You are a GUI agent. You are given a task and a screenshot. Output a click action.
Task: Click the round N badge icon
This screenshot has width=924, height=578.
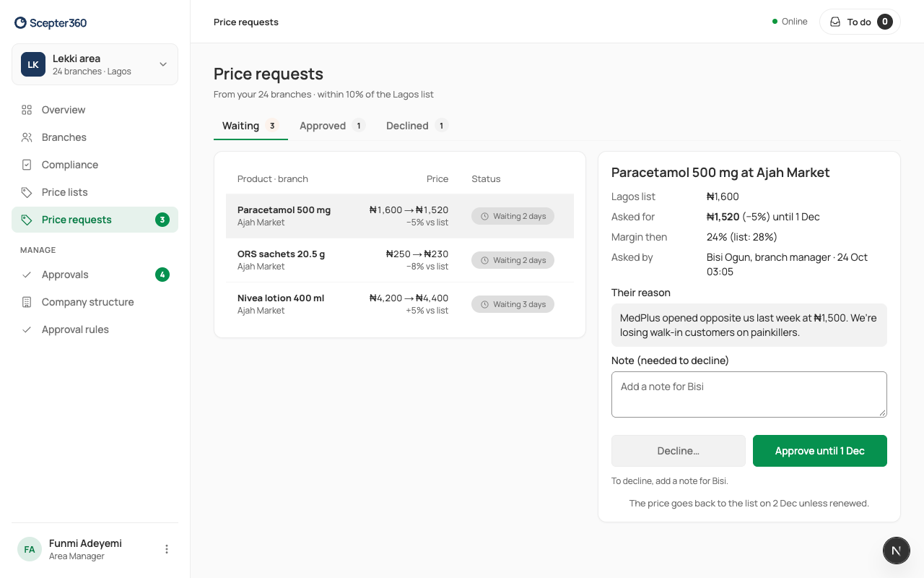(x=896, y=551)
